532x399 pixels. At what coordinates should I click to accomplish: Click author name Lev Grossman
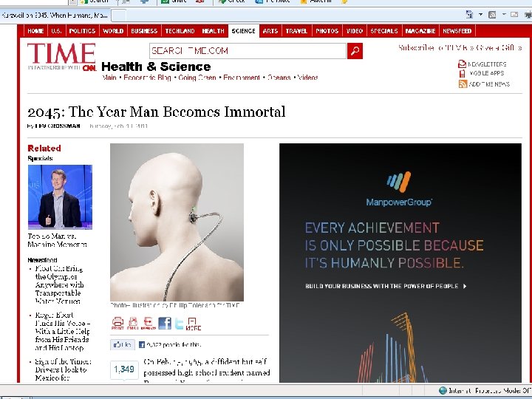58,126
